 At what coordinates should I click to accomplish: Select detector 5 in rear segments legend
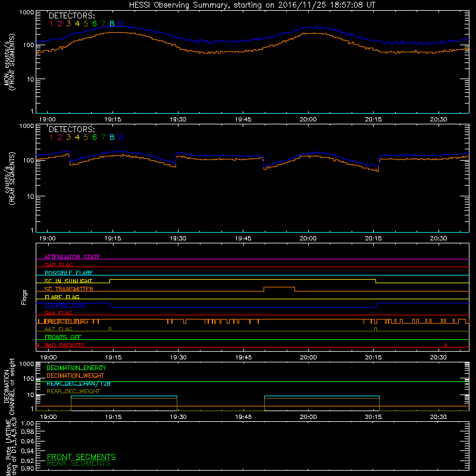coord(86,137)
